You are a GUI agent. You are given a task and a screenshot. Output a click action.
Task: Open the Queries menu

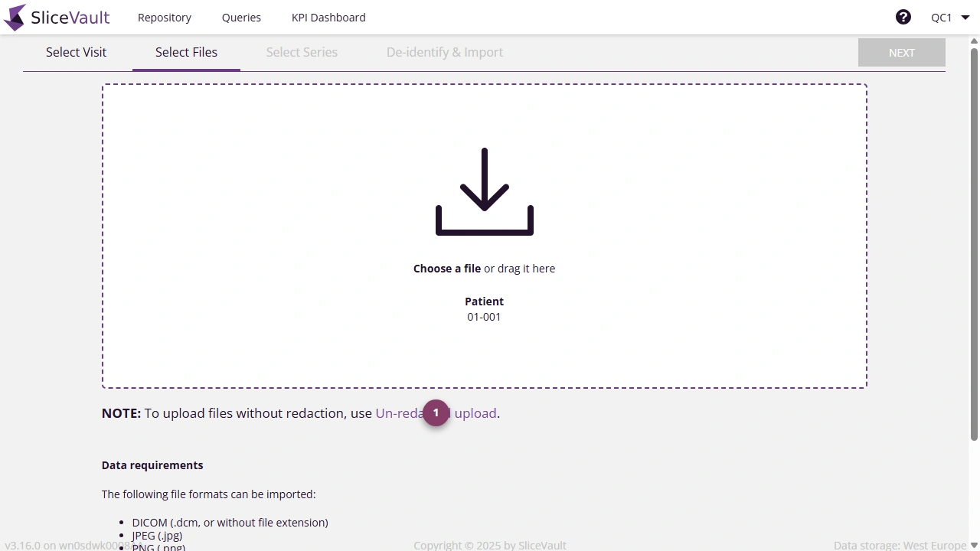(x=241, y=17)
